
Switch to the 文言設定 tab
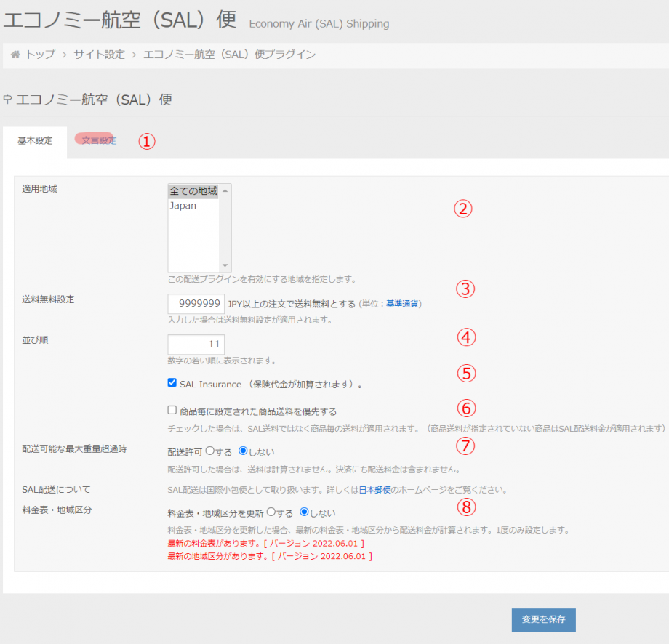click(x=98, y=140)
